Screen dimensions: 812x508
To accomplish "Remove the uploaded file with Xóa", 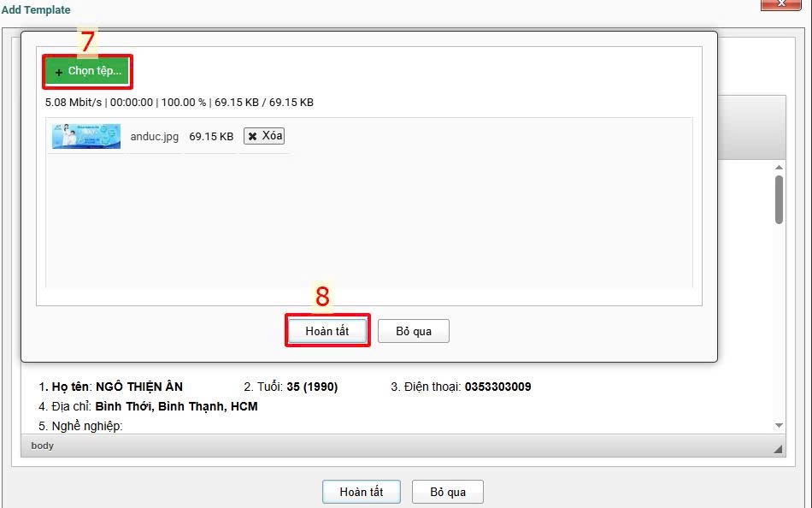I will [264, 136].
